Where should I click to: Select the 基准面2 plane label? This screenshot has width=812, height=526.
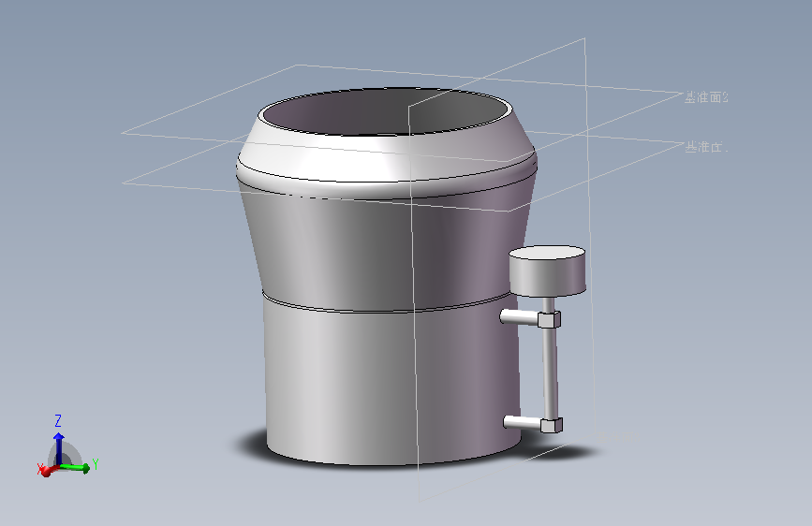(706, 97)
